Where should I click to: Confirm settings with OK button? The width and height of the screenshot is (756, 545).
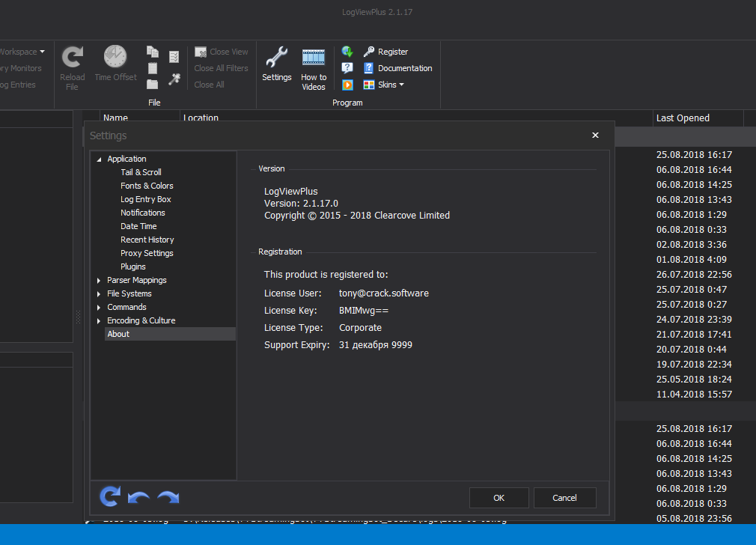pos(499,498)
